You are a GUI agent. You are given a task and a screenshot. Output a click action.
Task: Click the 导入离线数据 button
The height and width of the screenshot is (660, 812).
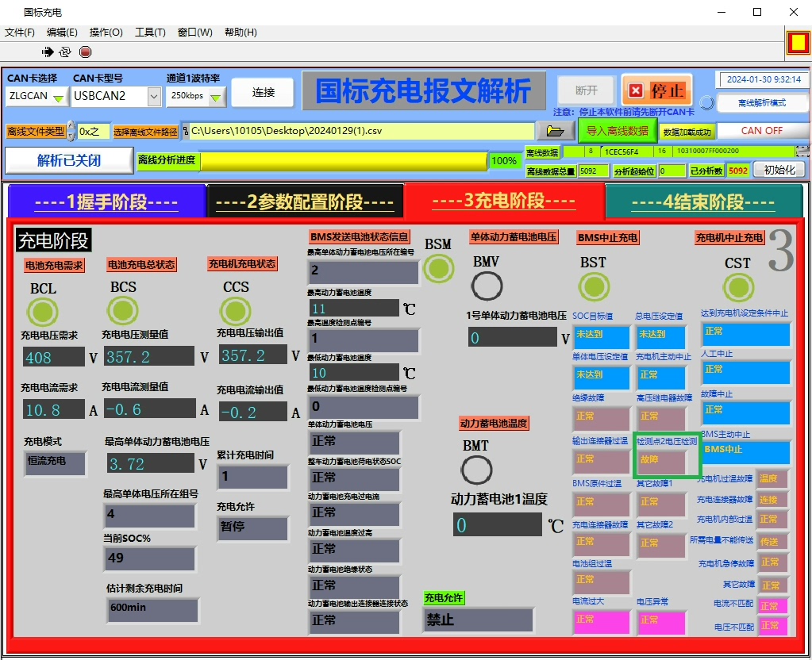[x=617, y=131]
